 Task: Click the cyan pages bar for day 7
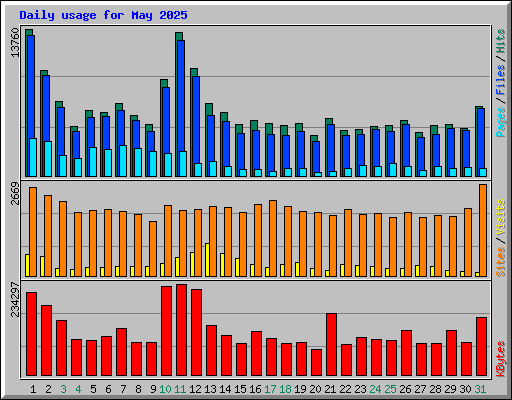(123, 161)
